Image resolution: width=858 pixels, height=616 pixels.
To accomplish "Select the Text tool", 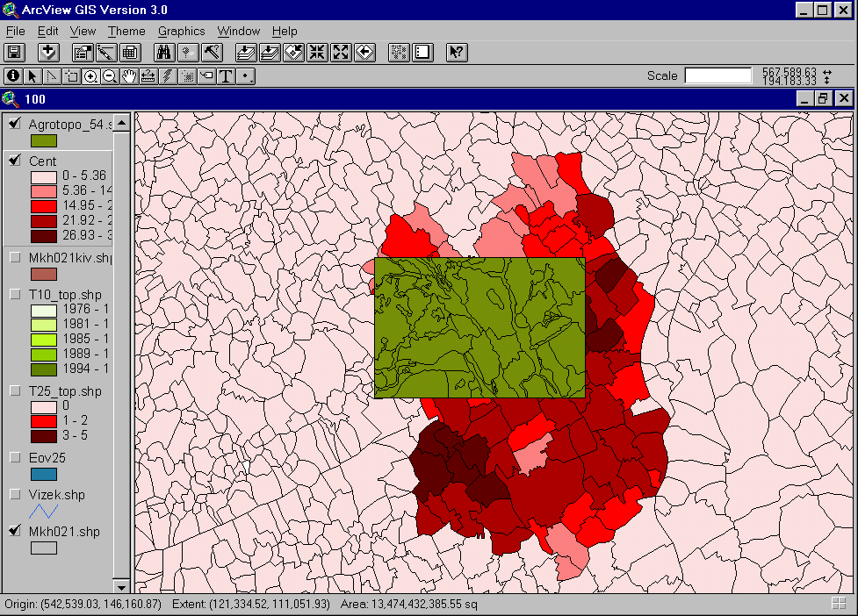I will 226,76.
